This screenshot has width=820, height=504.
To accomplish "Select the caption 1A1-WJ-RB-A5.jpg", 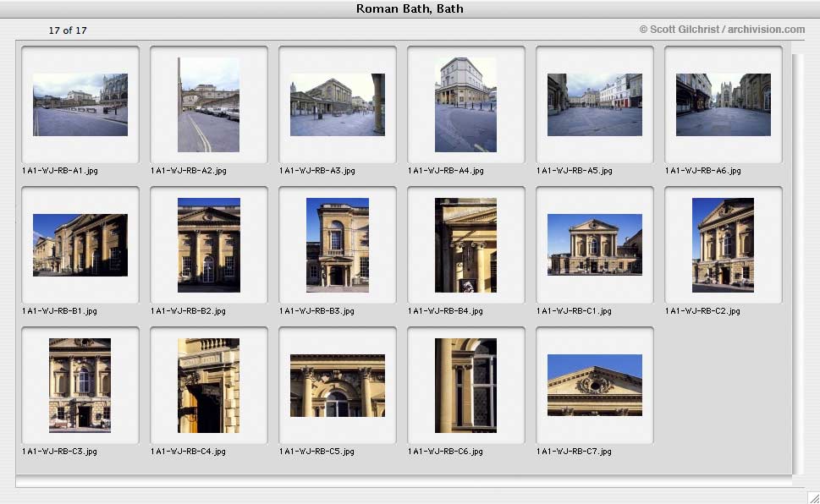I will pyautogui.click(x=575, y=171).
